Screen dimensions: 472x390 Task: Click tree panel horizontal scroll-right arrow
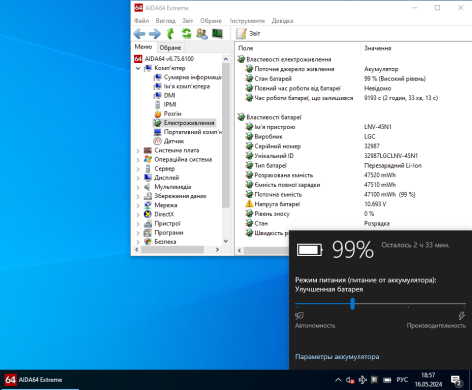(x=217, y=250)
